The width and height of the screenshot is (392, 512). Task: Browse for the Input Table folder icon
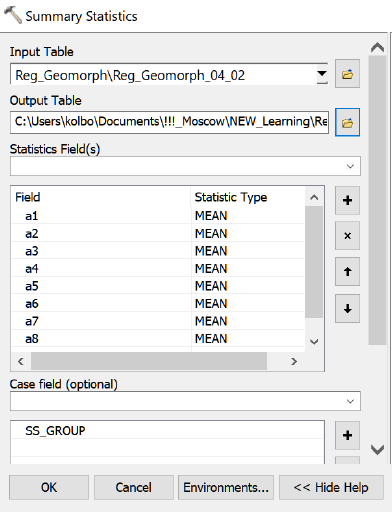[x=347, y=74]
